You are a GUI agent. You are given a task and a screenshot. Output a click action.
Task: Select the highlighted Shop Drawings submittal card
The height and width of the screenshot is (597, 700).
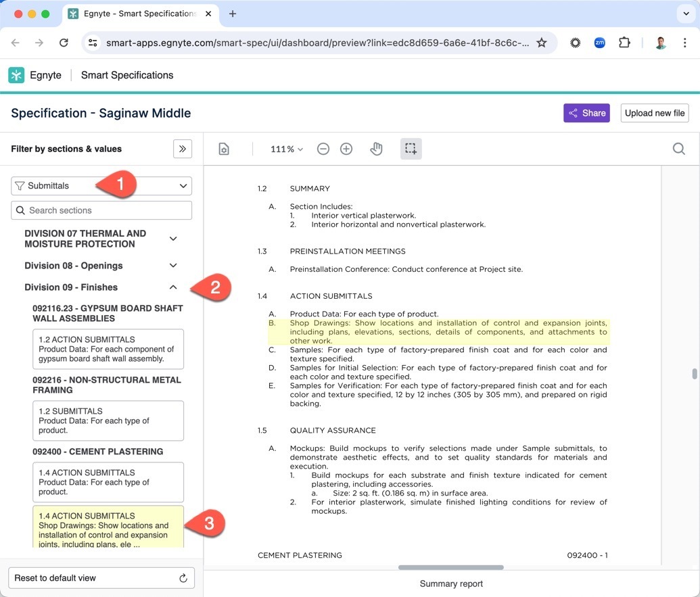pyautogui.click(x=108, y=527)
